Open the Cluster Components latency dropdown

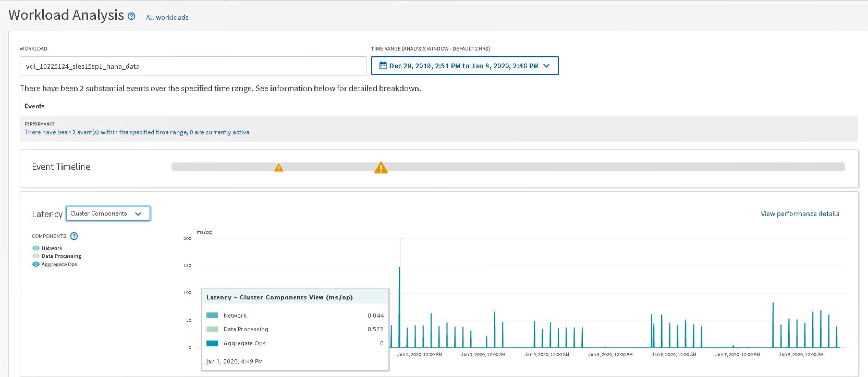pos(108,213)
